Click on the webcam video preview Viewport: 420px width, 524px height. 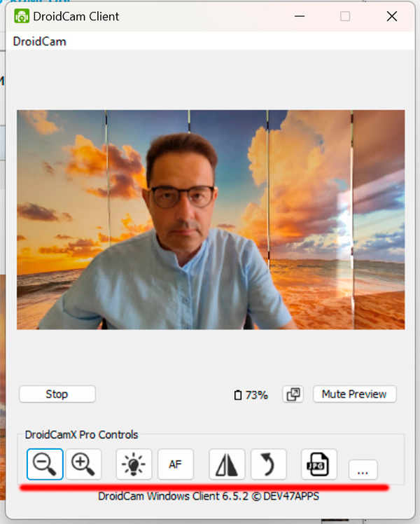(x=210, y=219)
